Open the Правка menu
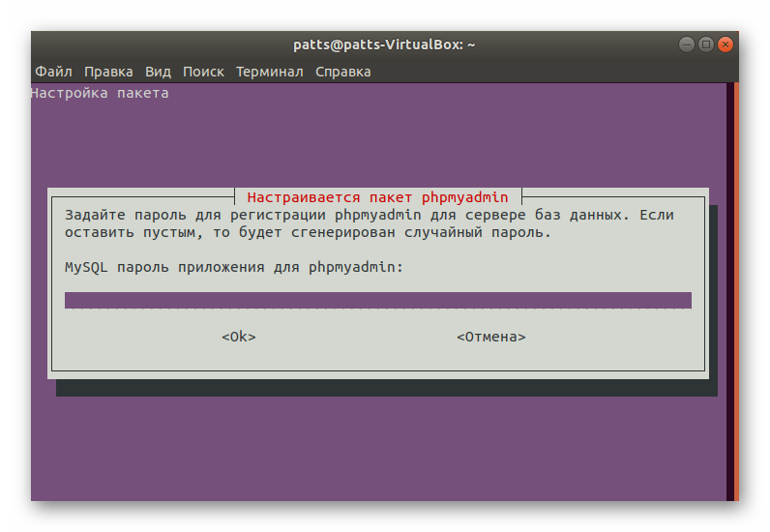This screenshot has height=532, width=770. tap(108, 72)
